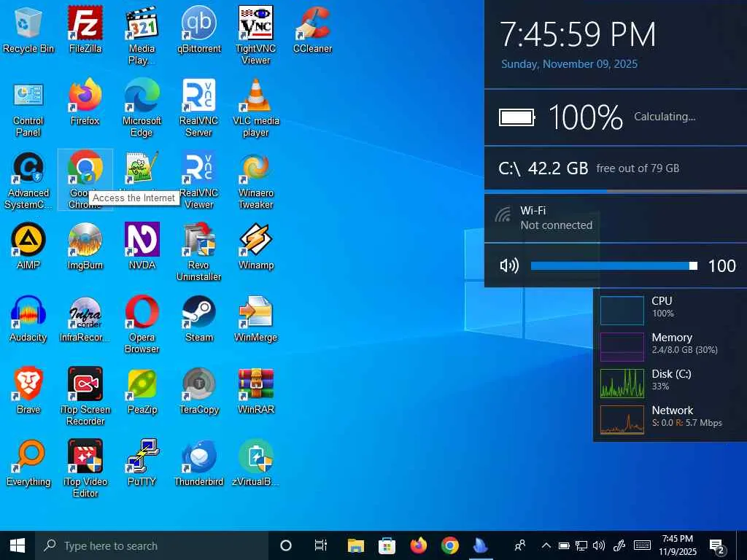
Task: Select the Firefox desktop shortcut
Action: 85,102
